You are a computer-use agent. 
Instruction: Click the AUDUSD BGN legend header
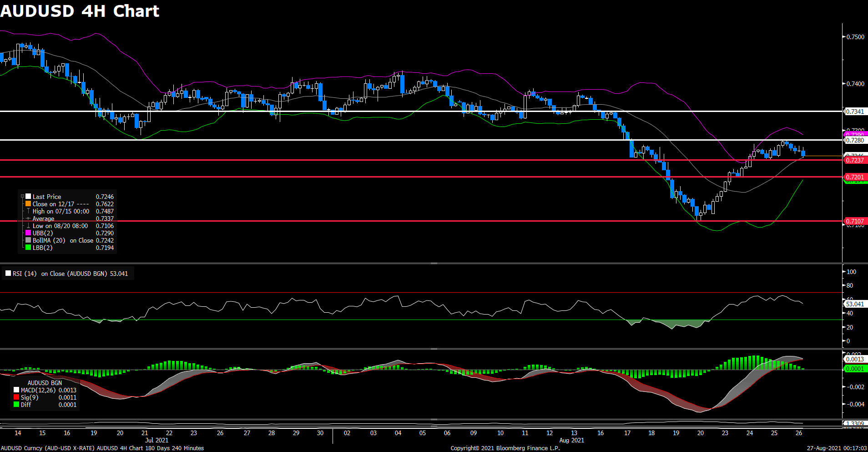(45, 383)
